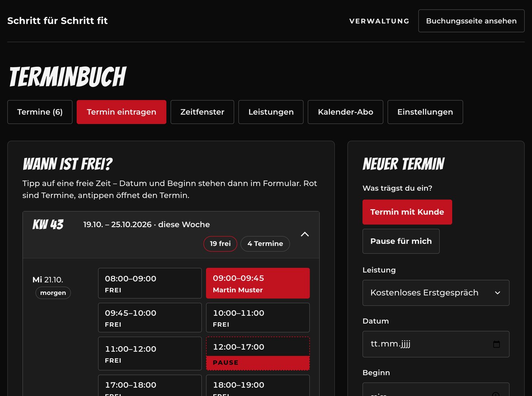Open the Kalender-Abo tab
532x396 pixels.
[x=345, y=112]
